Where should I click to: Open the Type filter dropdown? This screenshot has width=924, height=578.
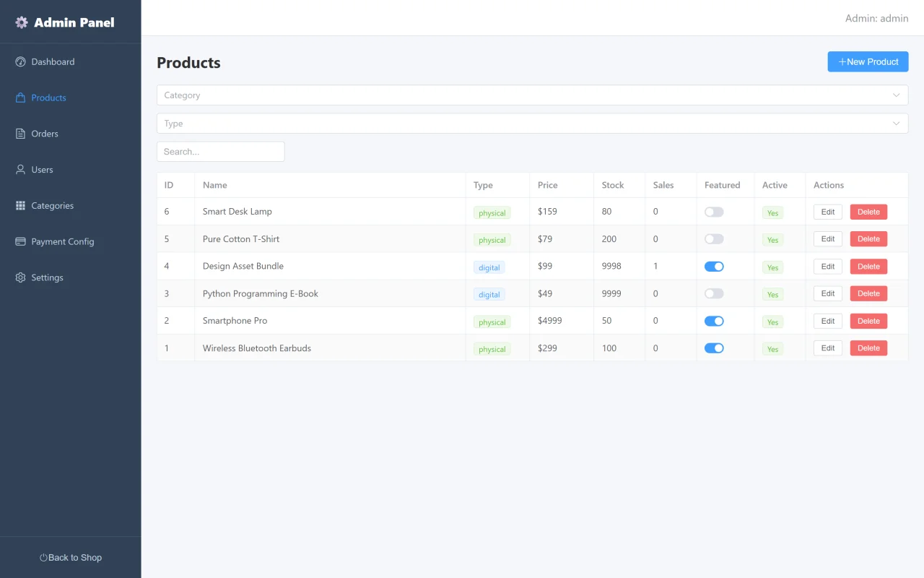click(532, 124)
